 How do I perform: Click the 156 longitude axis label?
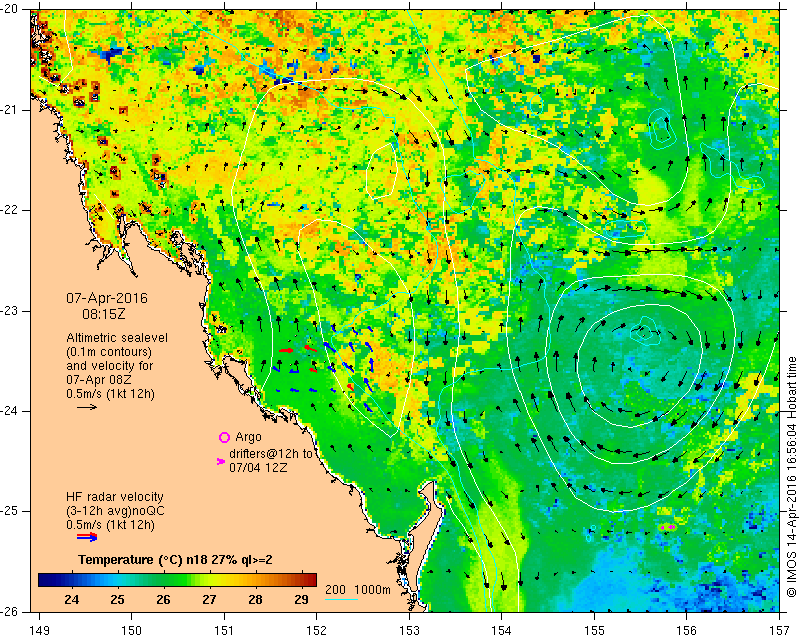686,630
